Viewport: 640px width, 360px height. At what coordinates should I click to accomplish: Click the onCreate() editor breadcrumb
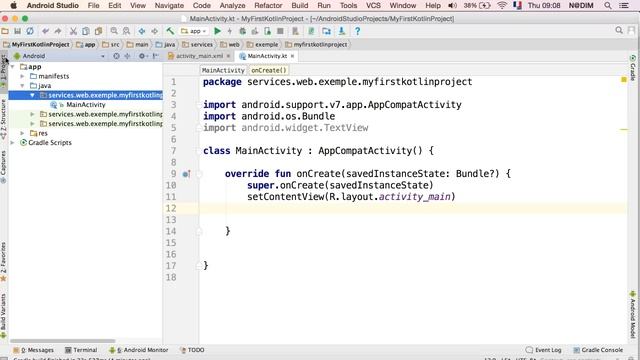pyautogui.click(x=269, y=70)
